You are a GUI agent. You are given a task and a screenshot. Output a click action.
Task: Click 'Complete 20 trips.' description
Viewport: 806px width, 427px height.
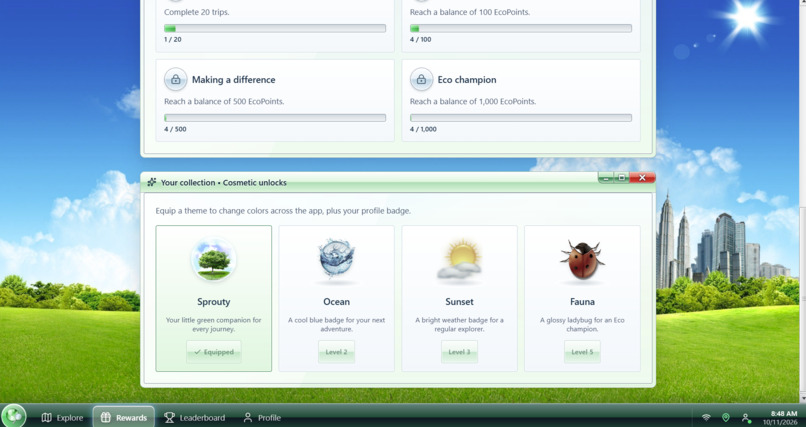197,12
